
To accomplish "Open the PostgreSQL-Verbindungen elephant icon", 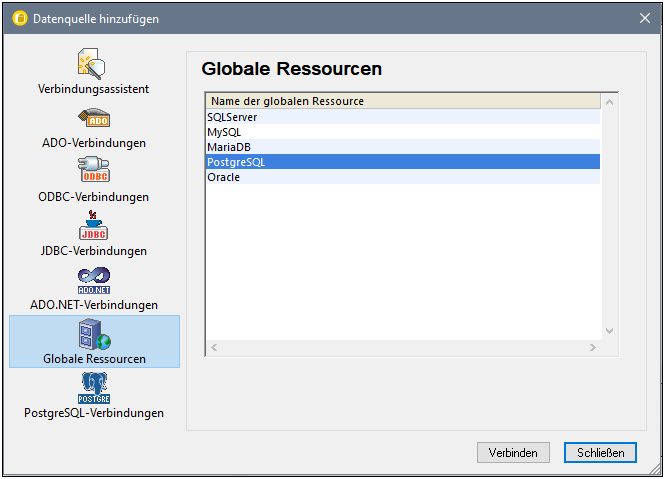I will [x=94, y=388].
